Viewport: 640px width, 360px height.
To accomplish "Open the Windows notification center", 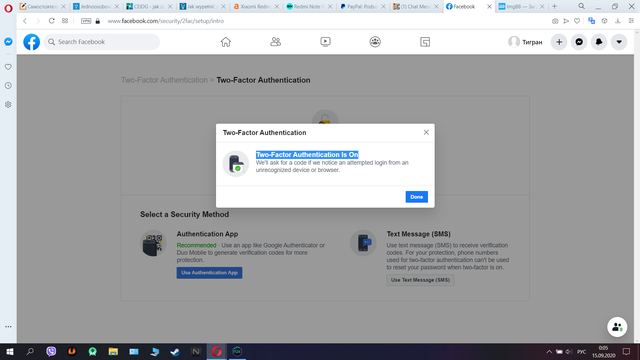I will [626, 351].
